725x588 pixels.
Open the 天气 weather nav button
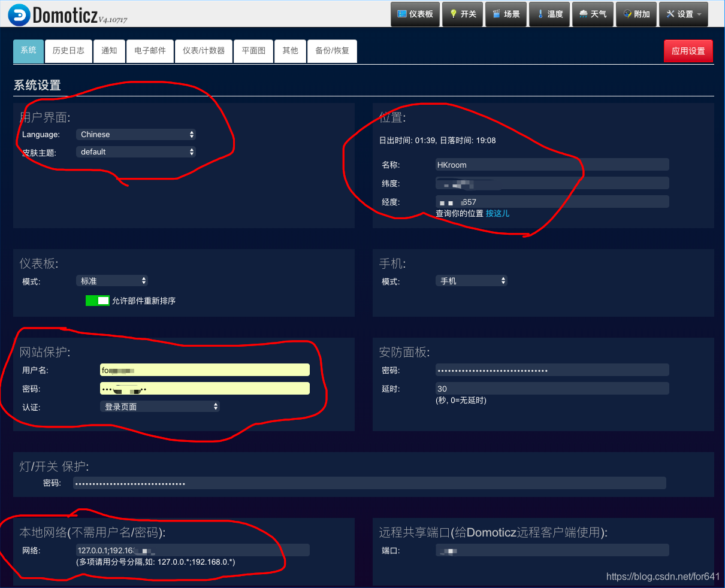[593, 14]
